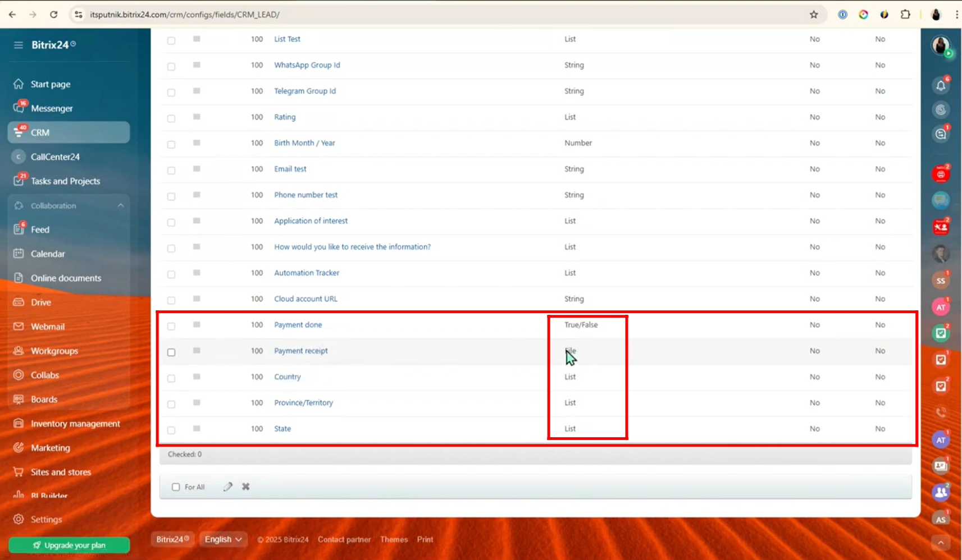Image resolution: width=962 pixels, height=560 pixels.
Task: Click the Bitrix24 logo in the sidebar
Action: [53, 45]
